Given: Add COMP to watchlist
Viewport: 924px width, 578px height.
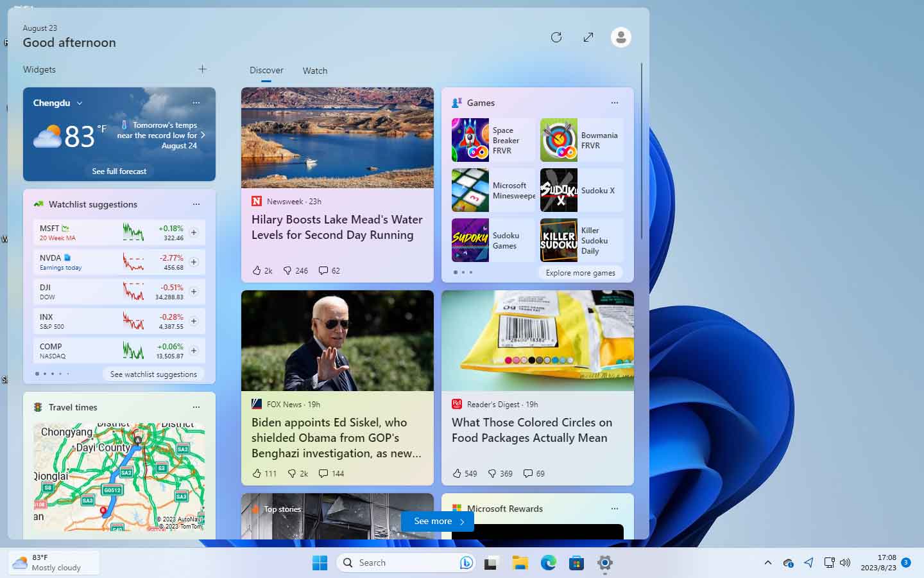Looking at the screenshot, I should point(194,351).
